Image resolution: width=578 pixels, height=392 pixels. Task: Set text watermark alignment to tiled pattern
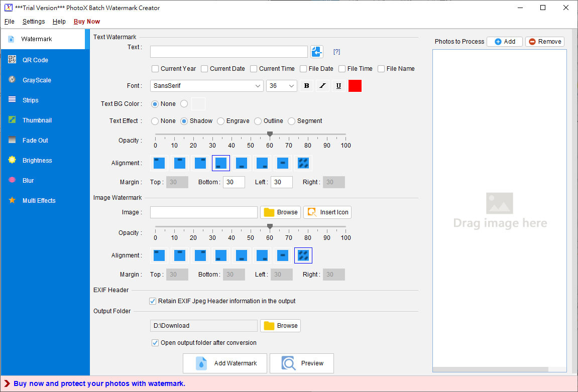pyautogui.click(x=303, y=163)
